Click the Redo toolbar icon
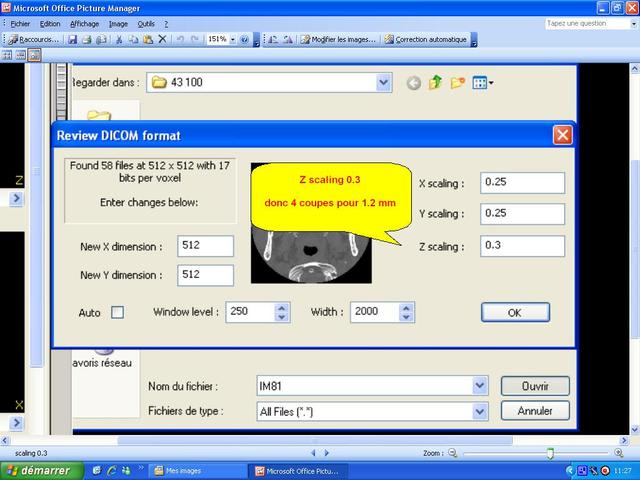The width and height of the screenshot is (640, 480). (x=195, y=40)
